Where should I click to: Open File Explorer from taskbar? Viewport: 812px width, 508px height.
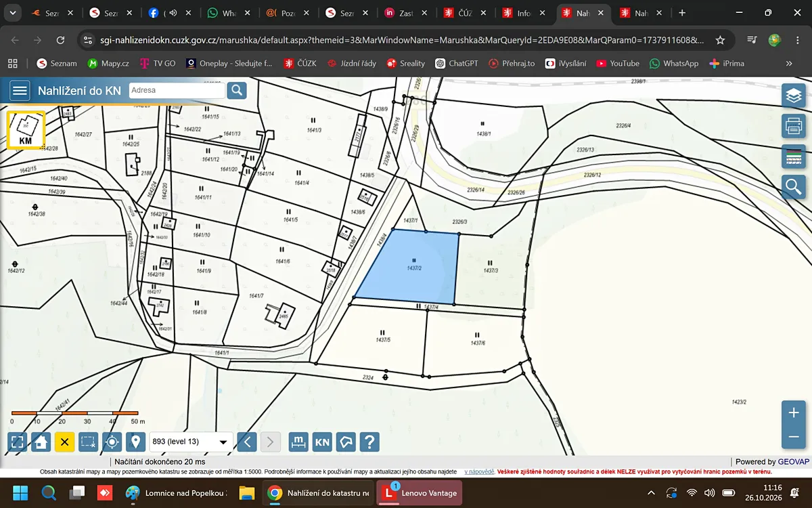click(246, 493)
